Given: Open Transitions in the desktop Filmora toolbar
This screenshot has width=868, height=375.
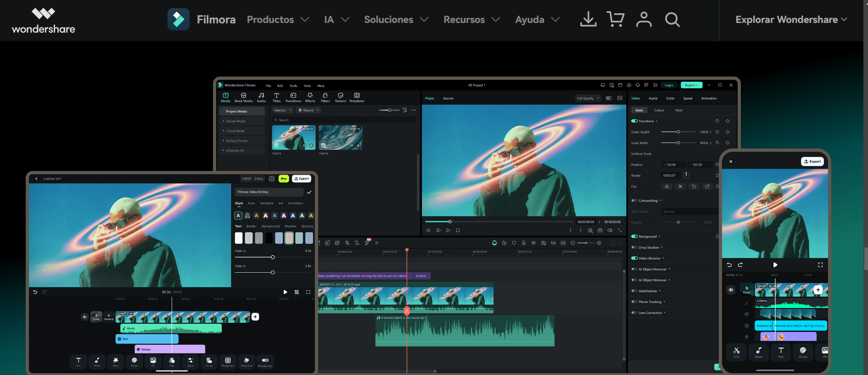Looking at the screenshot, I should 293,98.
